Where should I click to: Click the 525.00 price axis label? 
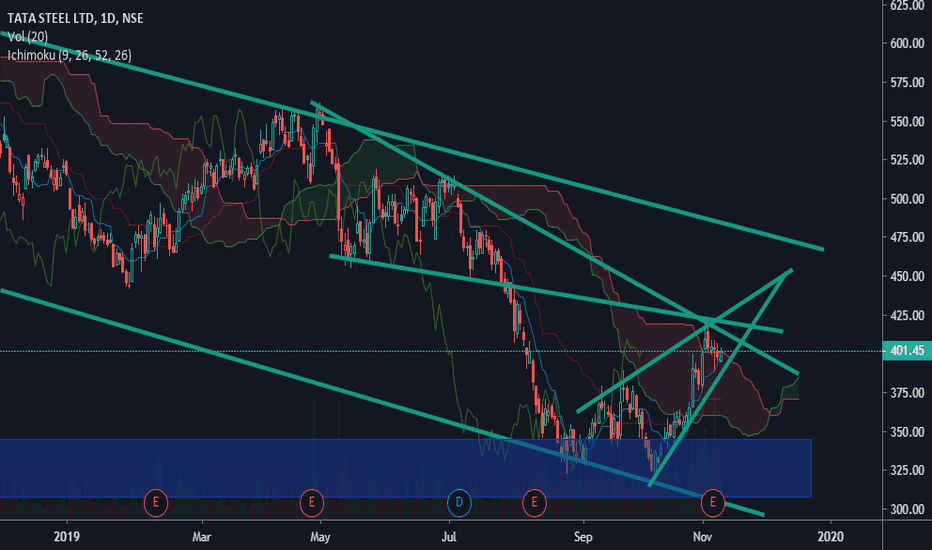[x=907, y=160]
